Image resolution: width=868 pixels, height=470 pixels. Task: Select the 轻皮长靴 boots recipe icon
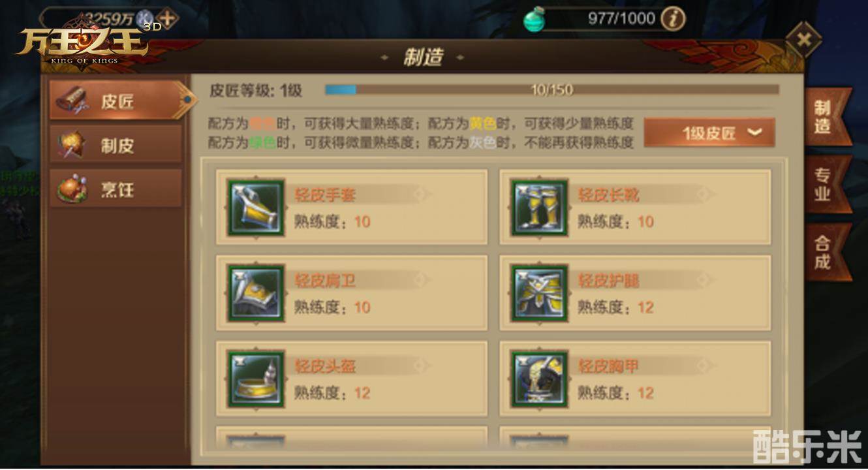pyautogui.click(x=539, y=208)
